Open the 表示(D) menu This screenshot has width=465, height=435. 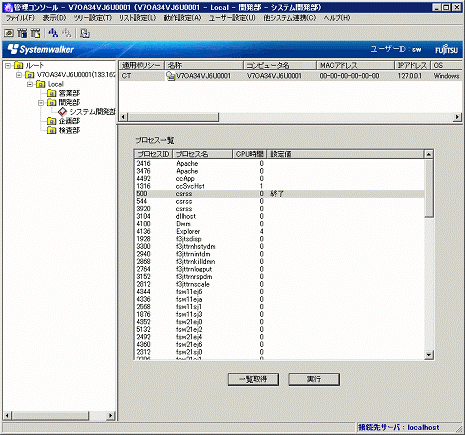[54, 18]
